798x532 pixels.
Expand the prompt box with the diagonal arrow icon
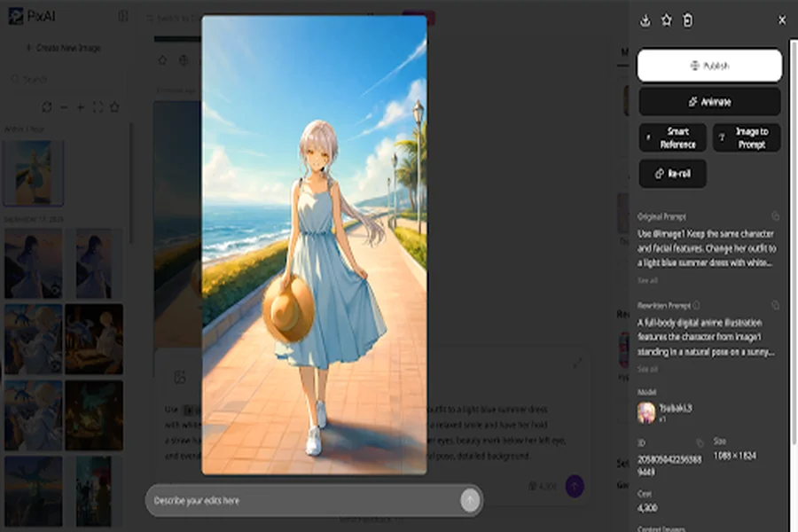tap(577, 363)
